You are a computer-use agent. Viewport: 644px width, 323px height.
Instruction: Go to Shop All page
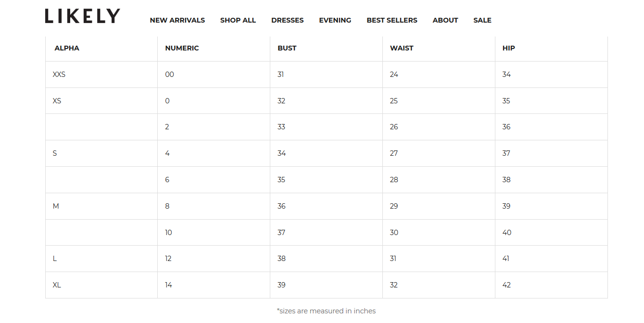coord(238,20)
